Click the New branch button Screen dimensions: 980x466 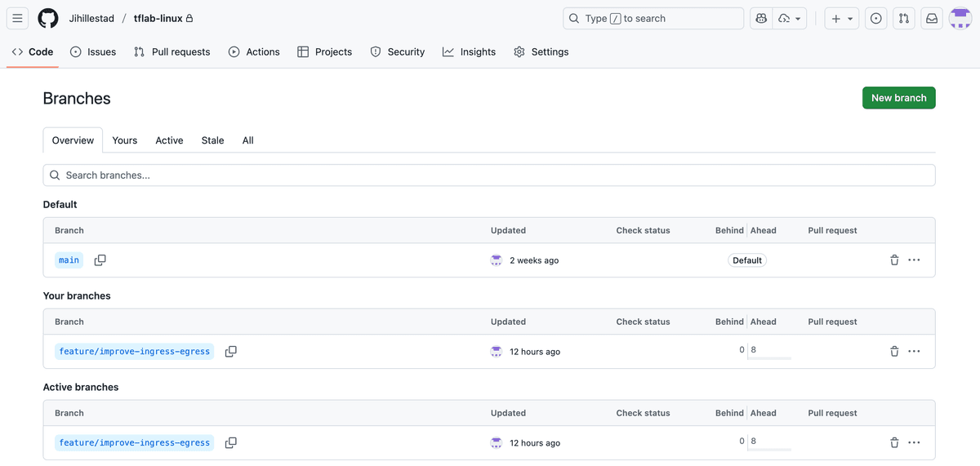click(898, 98)
